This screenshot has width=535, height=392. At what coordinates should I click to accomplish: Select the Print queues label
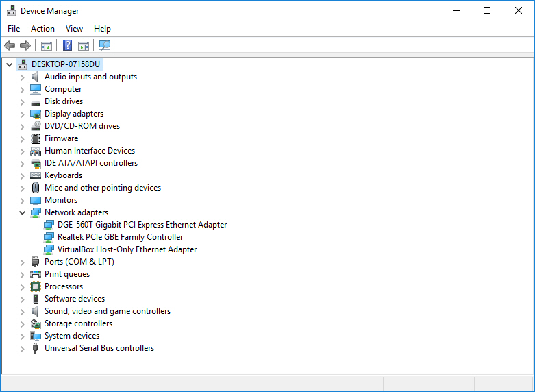[x=67, y=274]
